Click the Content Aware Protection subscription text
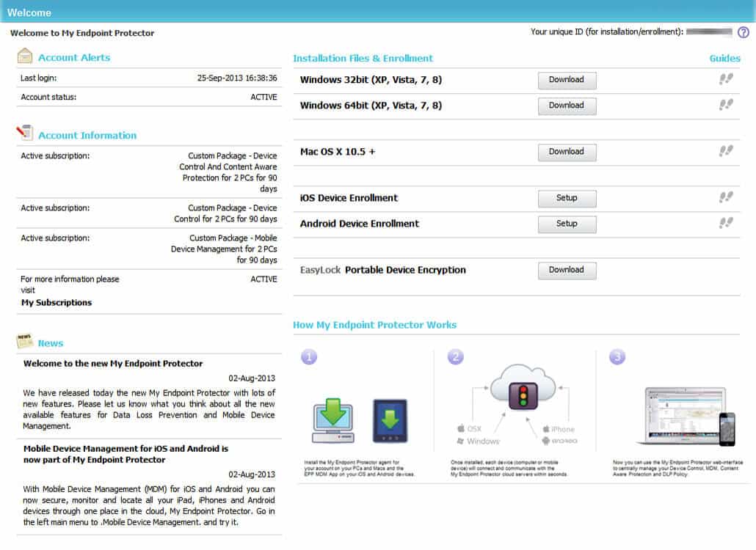 point(229,172)
